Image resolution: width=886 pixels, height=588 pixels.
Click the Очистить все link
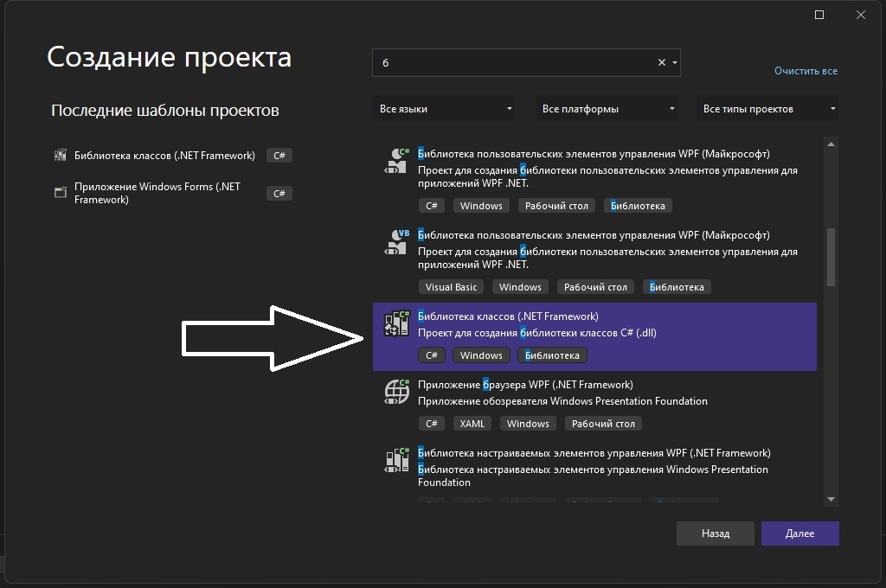point(806,71)
